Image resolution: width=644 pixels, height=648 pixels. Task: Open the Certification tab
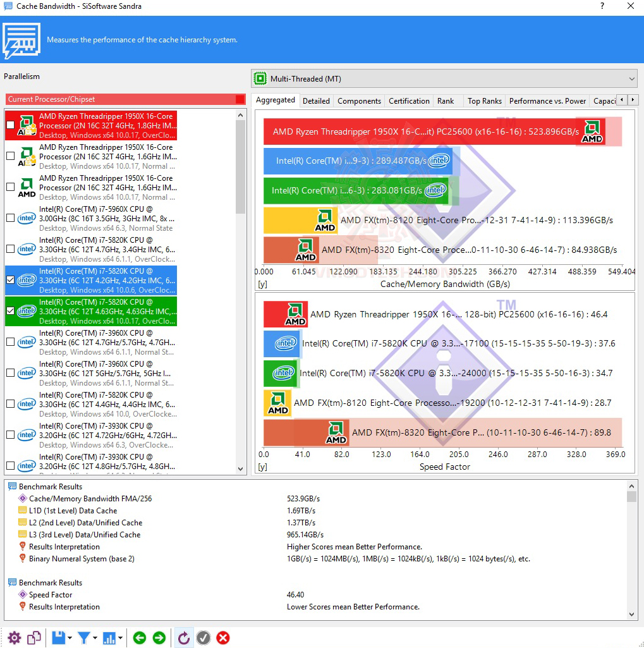409,101
